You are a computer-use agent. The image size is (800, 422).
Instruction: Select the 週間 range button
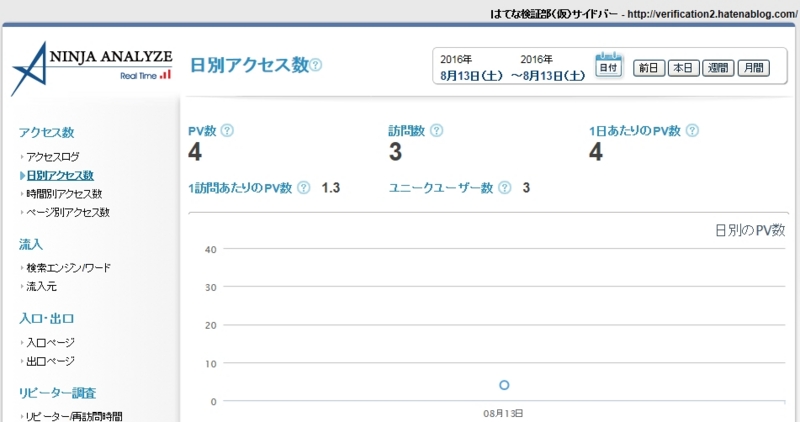tap(718, 68)
